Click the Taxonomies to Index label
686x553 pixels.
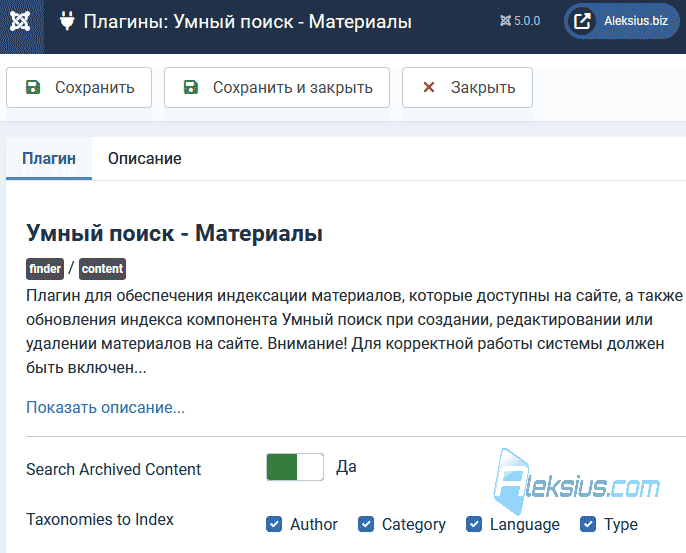[x=100, y=519]
